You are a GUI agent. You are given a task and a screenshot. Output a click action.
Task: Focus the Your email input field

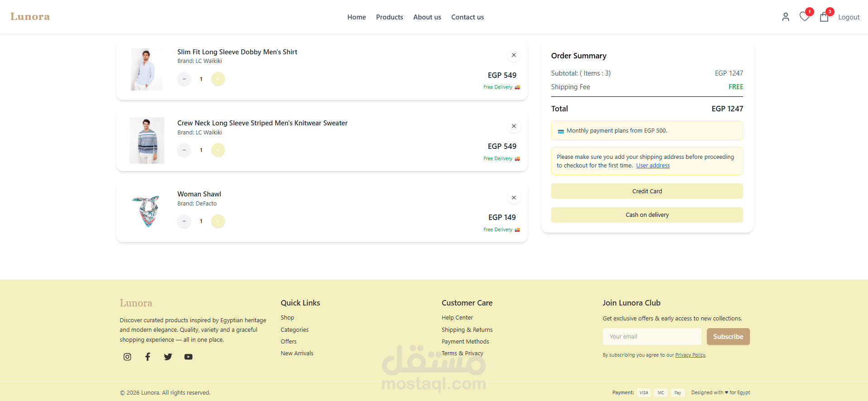pyautogui.click(x=652, y=337)
